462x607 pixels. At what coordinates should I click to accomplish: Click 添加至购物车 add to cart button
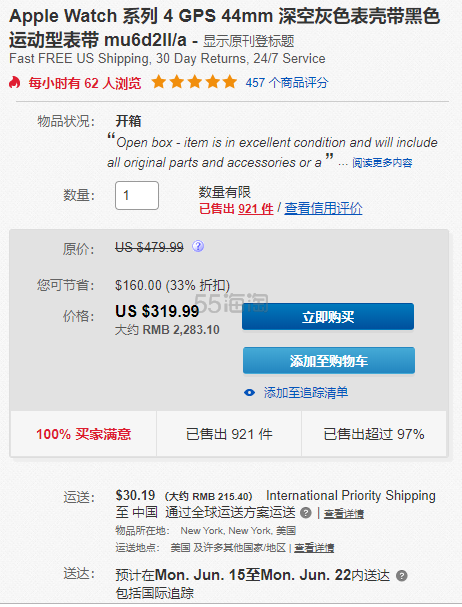point(329,361)
